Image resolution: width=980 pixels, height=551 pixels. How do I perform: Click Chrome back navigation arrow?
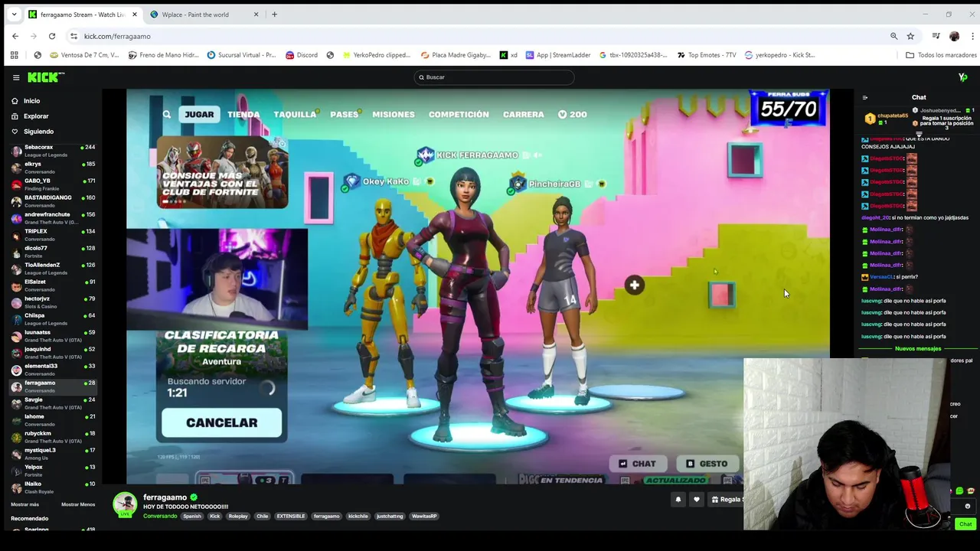15,36
